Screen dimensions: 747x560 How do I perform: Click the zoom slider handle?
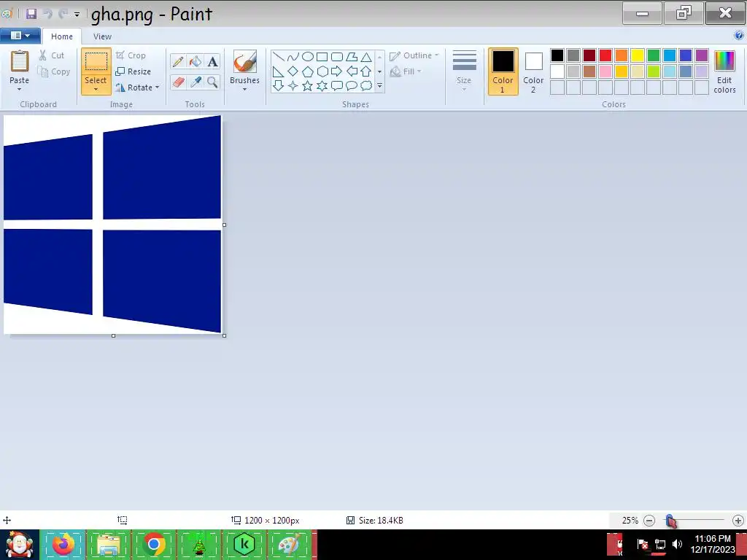coord(670,521)
